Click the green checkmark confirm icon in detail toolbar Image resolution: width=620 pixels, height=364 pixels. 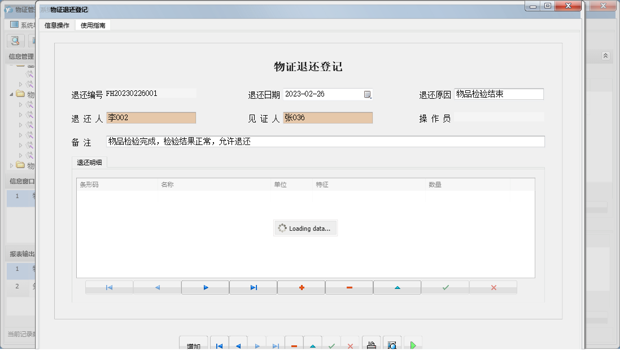coord(445,287)
